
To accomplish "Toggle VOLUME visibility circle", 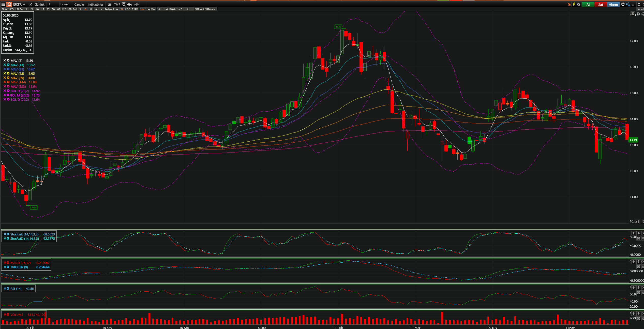I will point(8,315).
